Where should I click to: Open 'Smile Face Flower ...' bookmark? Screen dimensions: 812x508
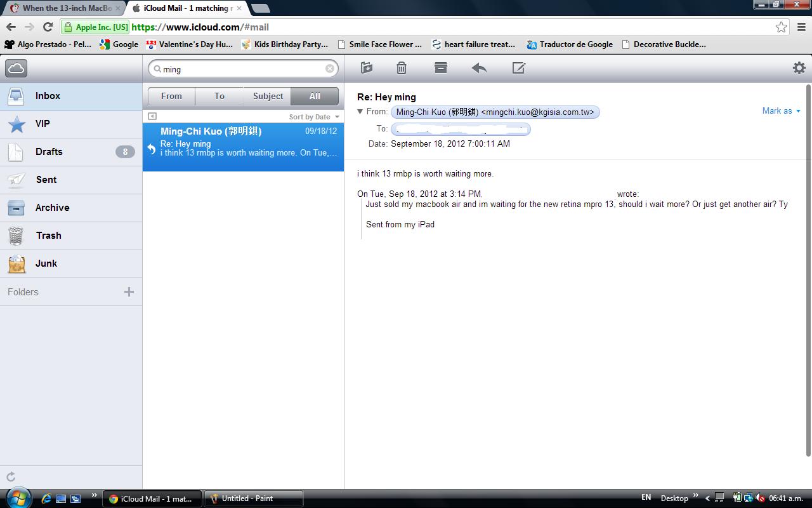tap(379, 44)
